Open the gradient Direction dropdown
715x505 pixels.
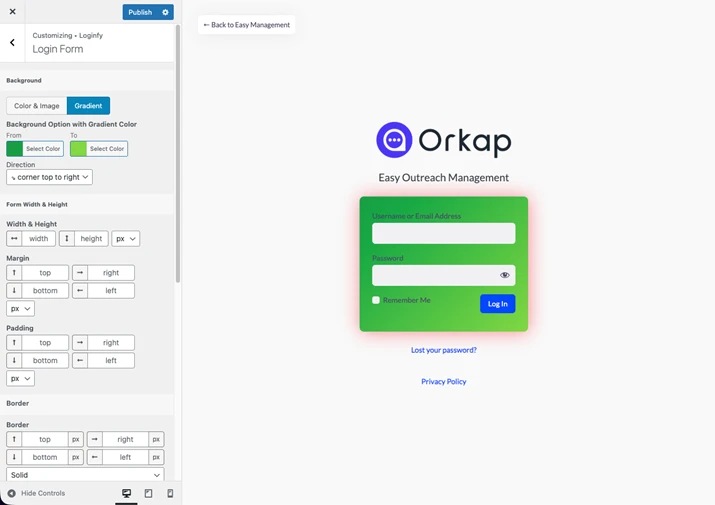49,177
